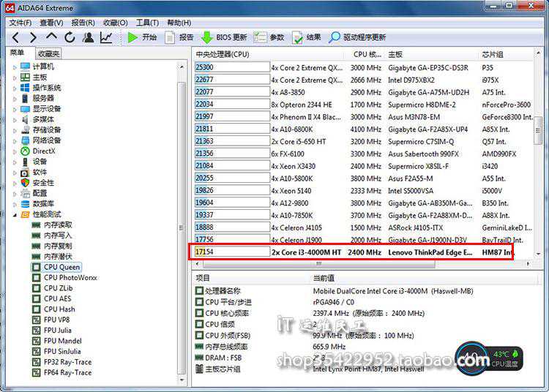Open the graph chart toolbar icon
This screenshot has width=549, height=392.
click(x=107, y=37)
